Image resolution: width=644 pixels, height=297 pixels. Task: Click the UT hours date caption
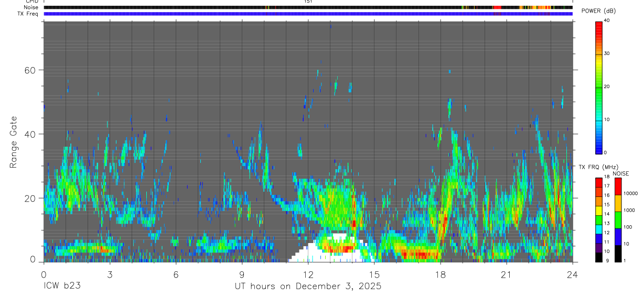click(x=308, y=287)
